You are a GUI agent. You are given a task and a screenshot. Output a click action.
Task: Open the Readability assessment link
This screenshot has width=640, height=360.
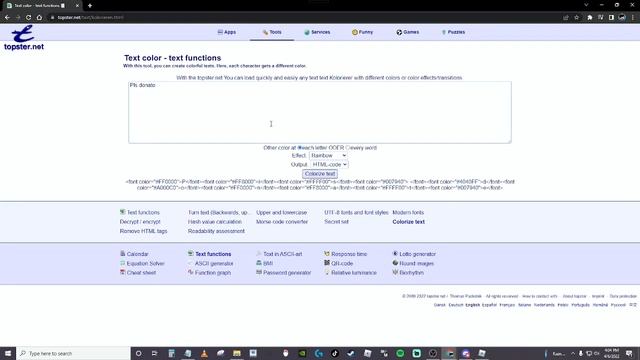216,231
